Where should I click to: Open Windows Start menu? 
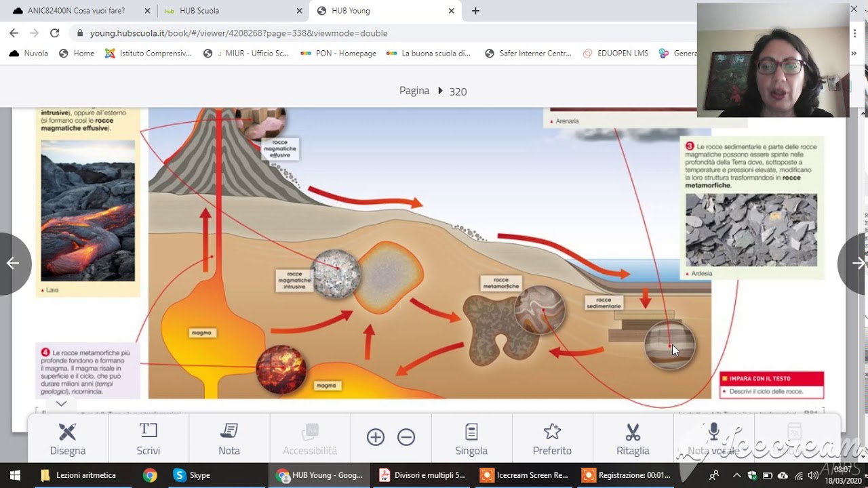click(x=15, y=475)
